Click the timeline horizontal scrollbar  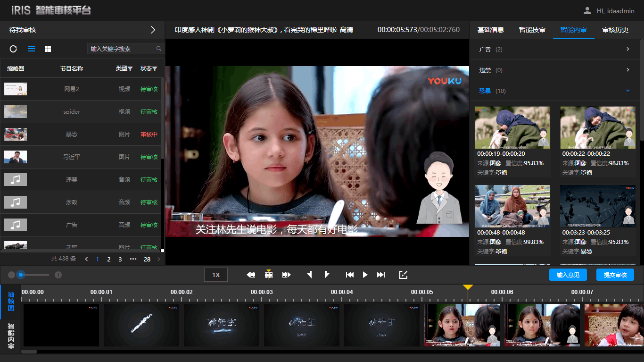click(x=29, y=351)
